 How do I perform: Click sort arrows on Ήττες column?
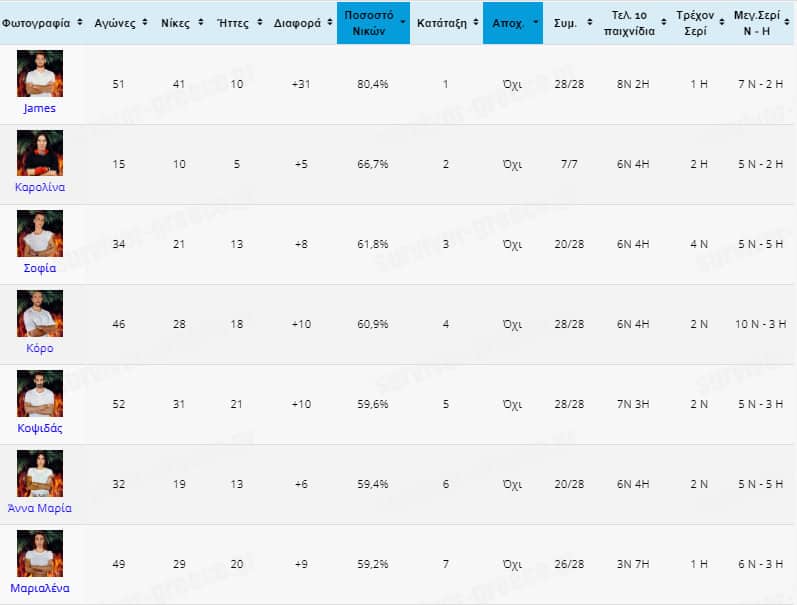[258, 22]
